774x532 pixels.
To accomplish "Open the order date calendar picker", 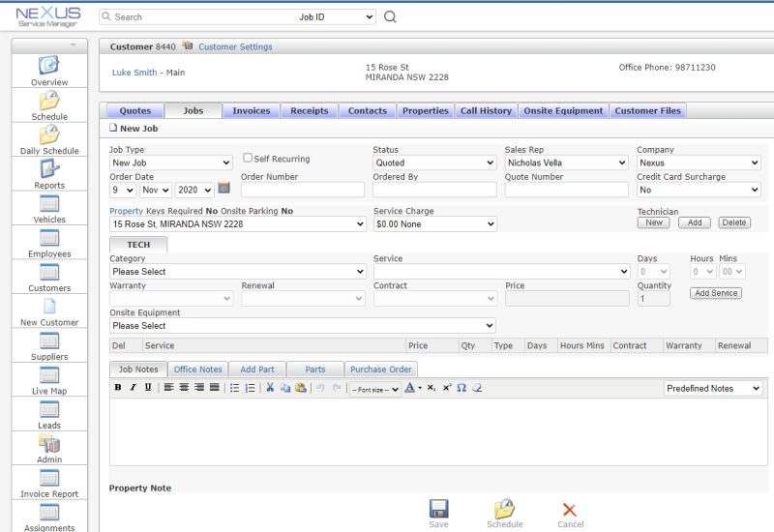I will 223,188.
